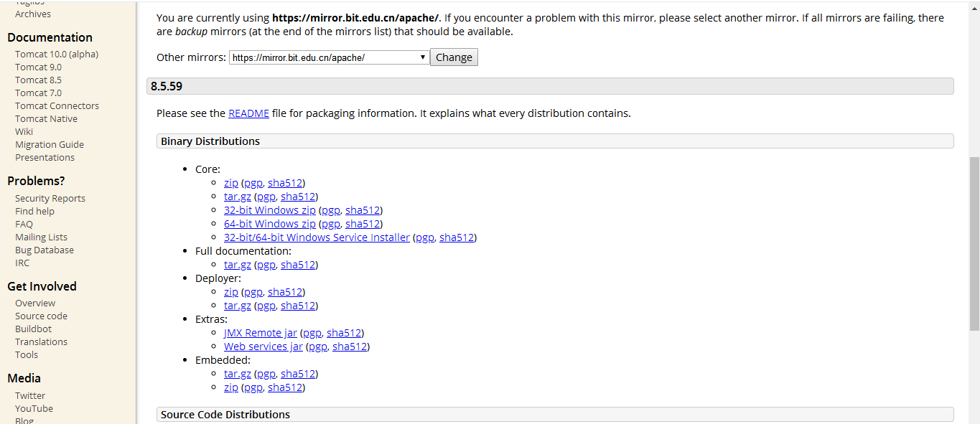The height and width of the screenshot is (424, 980).
Task: Open the Twitter media link
Action: point(30,395)
